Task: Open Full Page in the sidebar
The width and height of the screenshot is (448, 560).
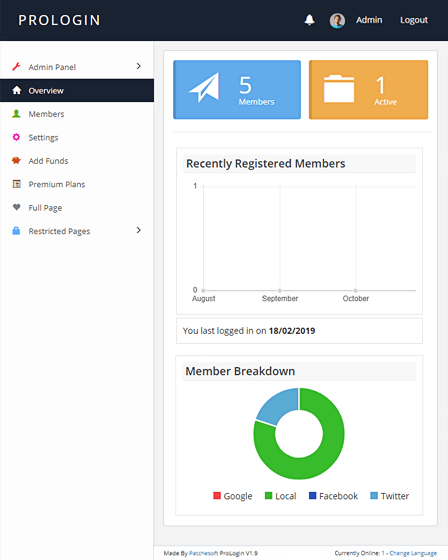Action: pos(77,208)
